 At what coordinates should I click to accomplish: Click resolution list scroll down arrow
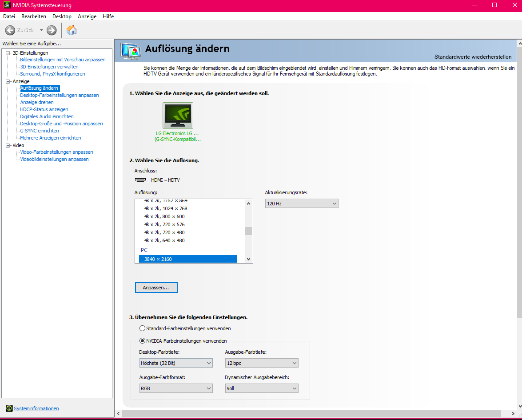[248, 259]
